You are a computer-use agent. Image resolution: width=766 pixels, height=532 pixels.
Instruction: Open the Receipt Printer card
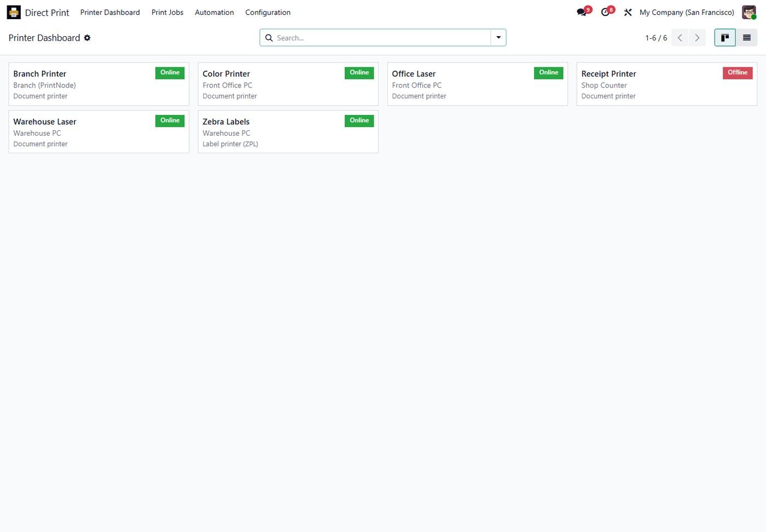point(667,84)
